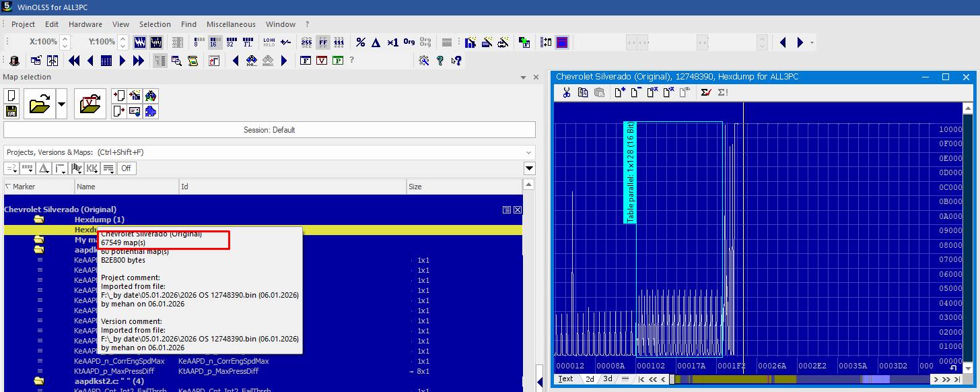Open the flag marker filter dropdown
The width and height of the screenshot is (980, 392).
pyautogui.click(x=76, y=168)
